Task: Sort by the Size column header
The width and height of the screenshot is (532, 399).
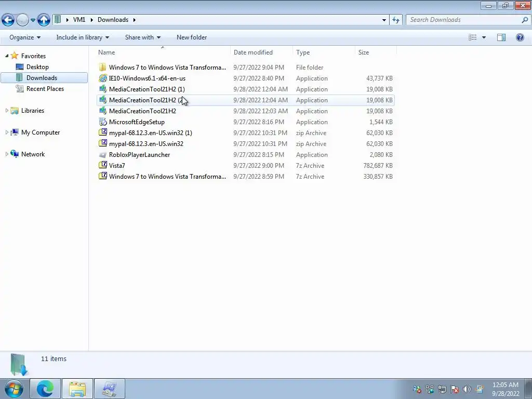Action: [376, 52]
